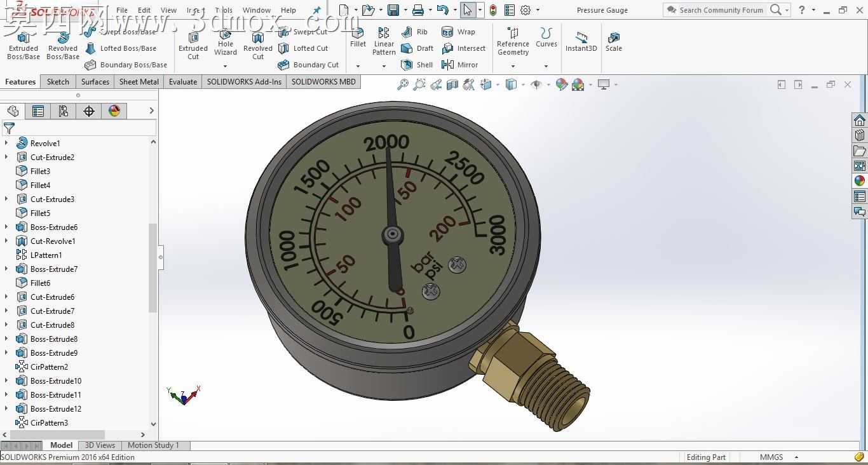Choose the Draft tool

(417, 48)
